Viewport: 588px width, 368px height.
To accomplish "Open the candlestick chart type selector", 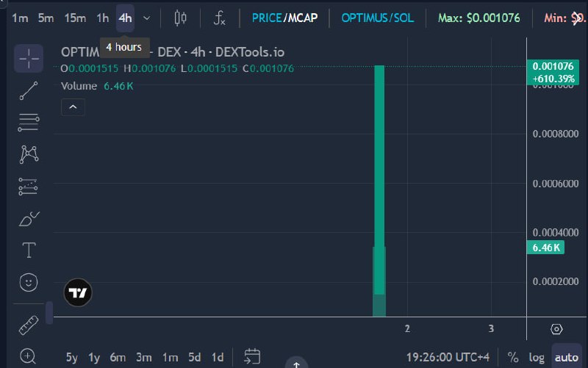I will pos(180,18).
